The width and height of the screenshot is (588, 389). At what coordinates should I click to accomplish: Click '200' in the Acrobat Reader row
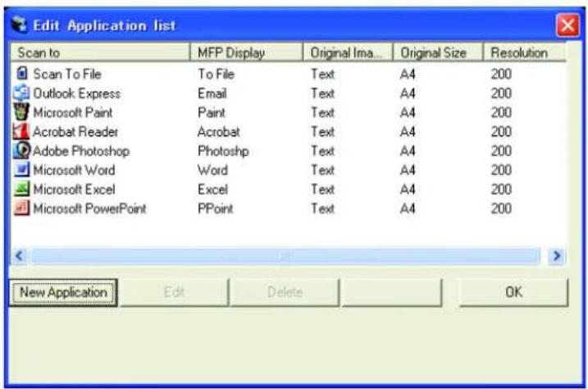tap(501, 131)
